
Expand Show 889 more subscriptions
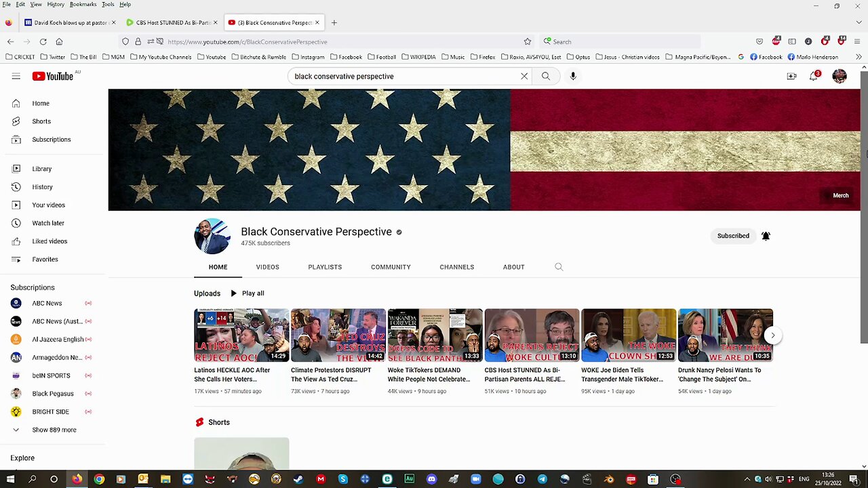point(54,430)
